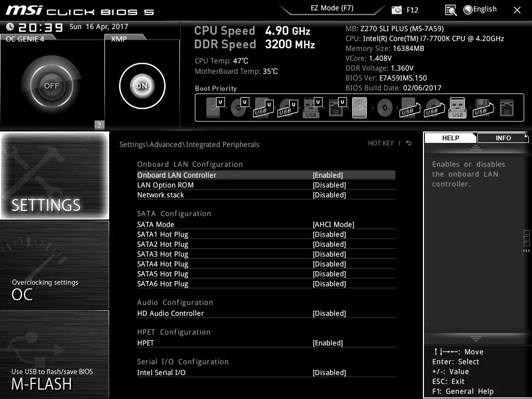Image resolution: width=532 pixels, height=399 pixels.
Task: Switch to EZ Mode (F7)
Action: (332, 8)
